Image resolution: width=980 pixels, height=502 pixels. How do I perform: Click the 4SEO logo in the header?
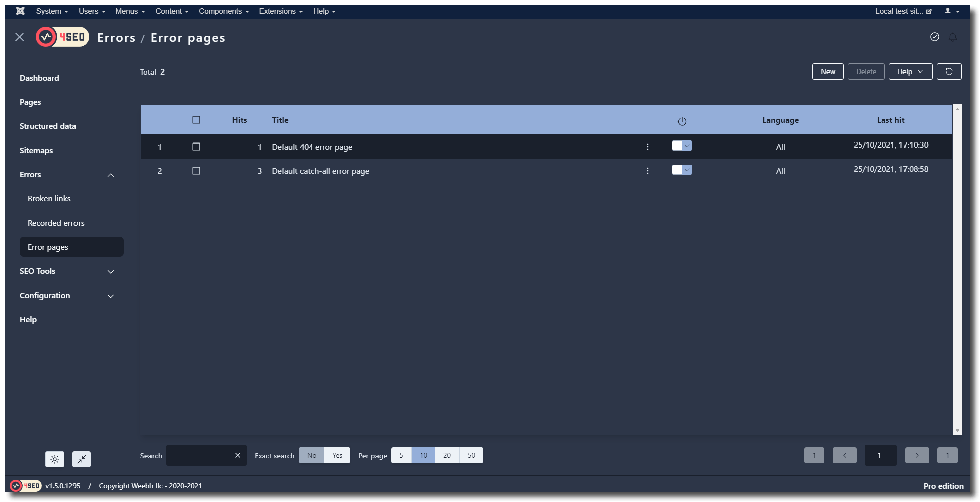pyautogui.click(x=62, y=37)
